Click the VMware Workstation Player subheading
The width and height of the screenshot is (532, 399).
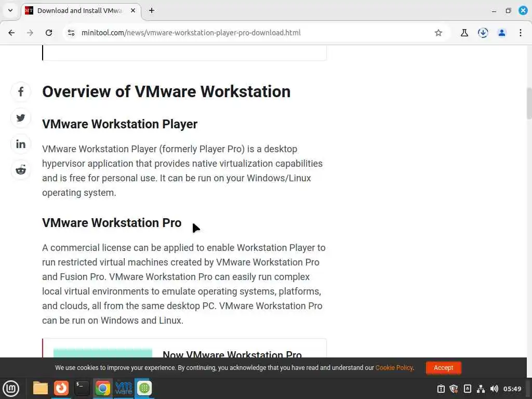120,124
